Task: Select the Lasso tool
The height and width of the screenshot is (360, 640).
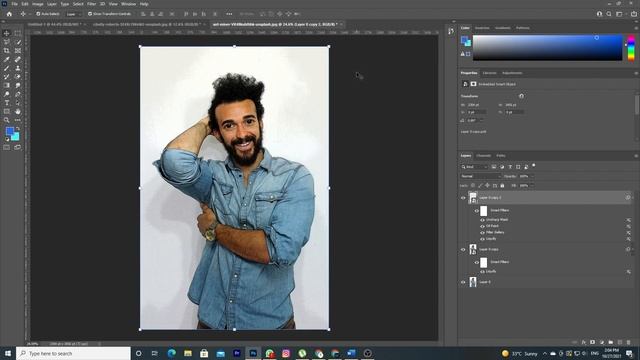Action: click(x=7, y=42)
